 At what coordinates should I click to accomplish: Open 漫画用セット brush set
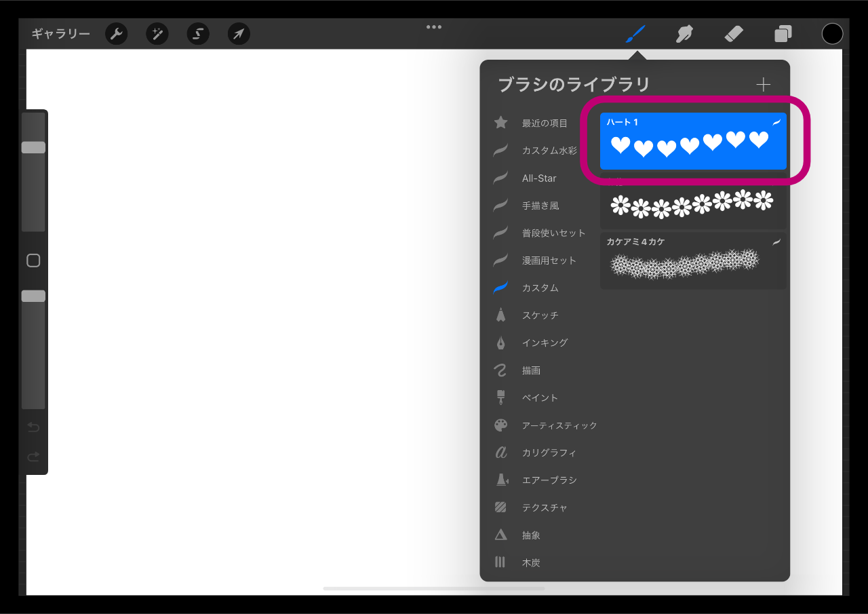point(549,261)
